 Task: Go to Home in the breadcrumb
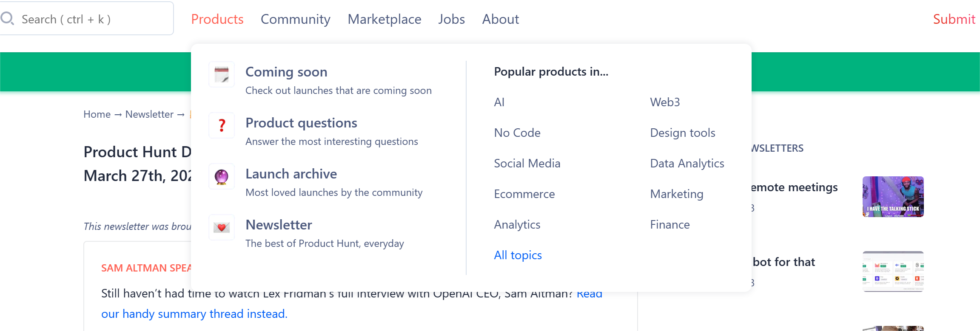point(97,114)
